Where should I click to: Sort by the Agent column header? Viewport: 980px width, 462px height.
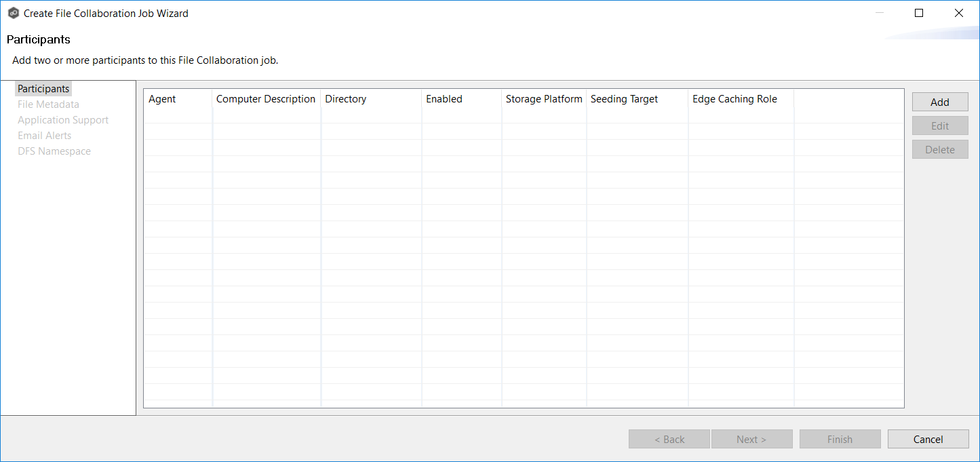[162, 99]
